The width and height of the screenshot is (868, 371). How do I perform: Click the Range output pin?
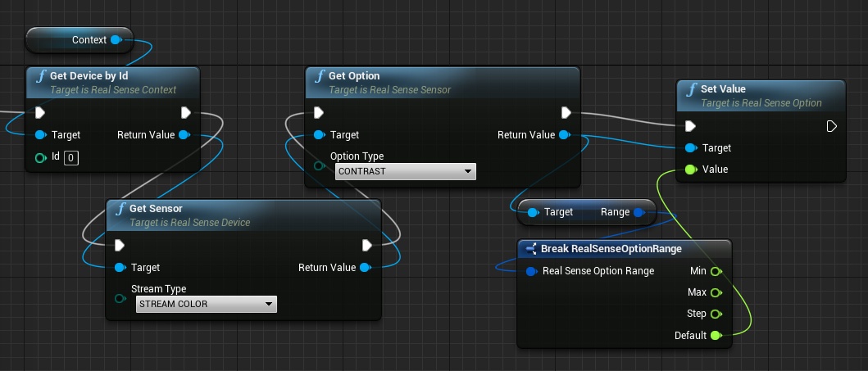(639, 212)
